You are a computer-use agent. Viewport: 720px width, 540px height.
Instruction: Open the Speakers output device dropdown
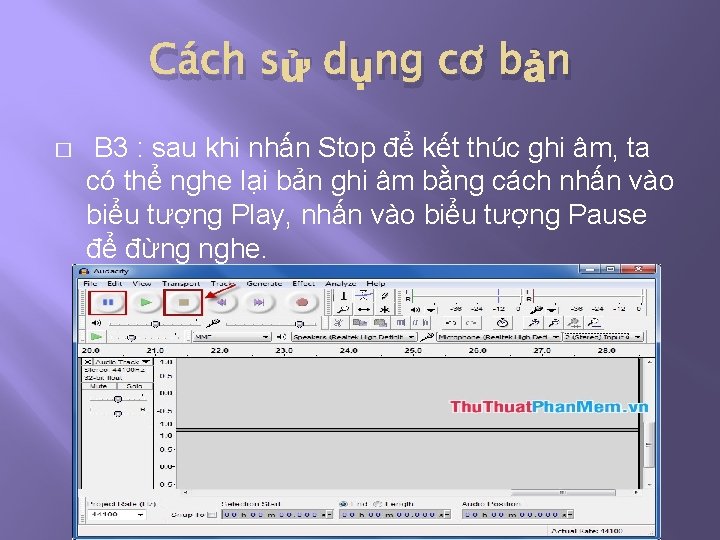(354, 337)
